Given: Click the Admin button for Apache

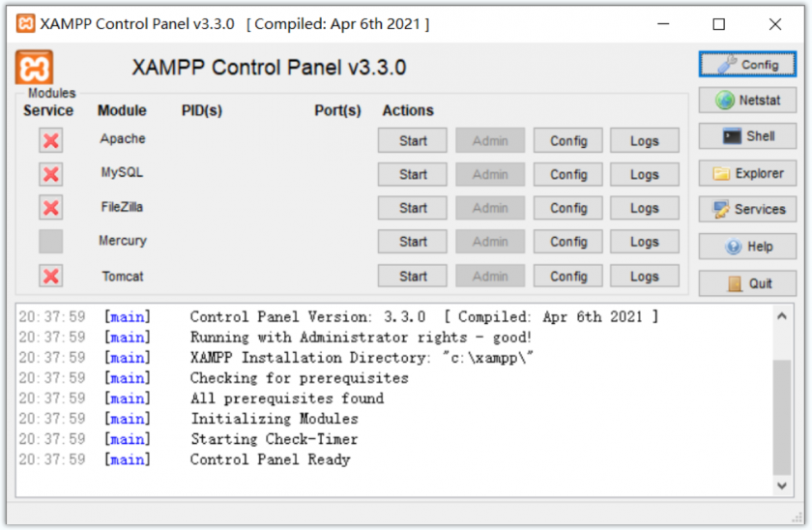Looking at the screenshot, I should click(490, 140).
